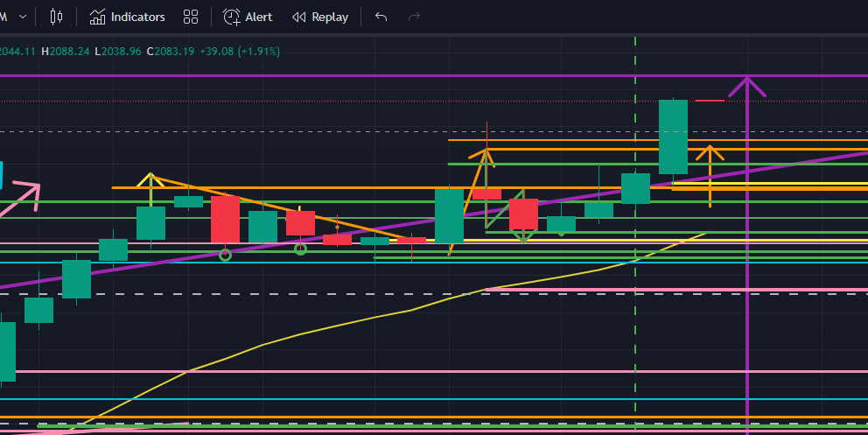Select the large purple vertical arrow drawing

[747, 263]
